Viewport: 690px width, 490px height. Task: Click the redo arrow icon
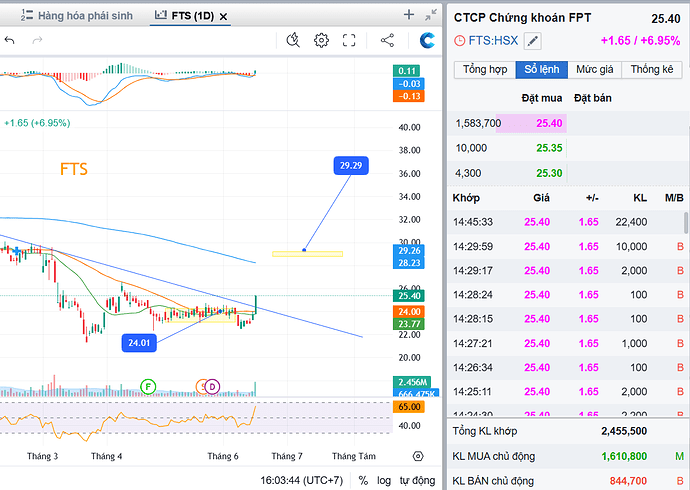pos(37,40)
